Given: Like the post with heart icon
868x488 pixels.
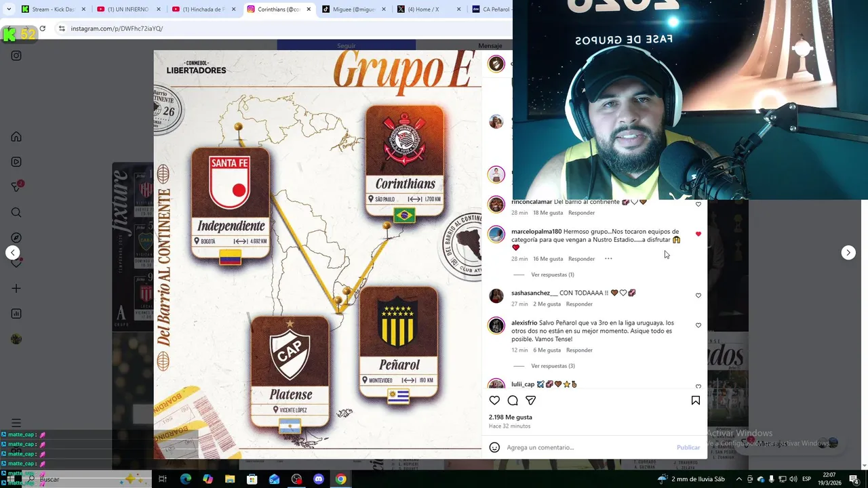Looking at the screenshot, I should [494, 401].
